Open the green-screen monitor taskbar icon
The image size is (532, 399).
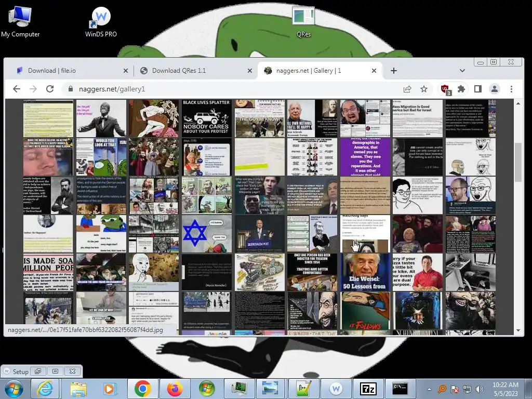(x=239, y=389)
